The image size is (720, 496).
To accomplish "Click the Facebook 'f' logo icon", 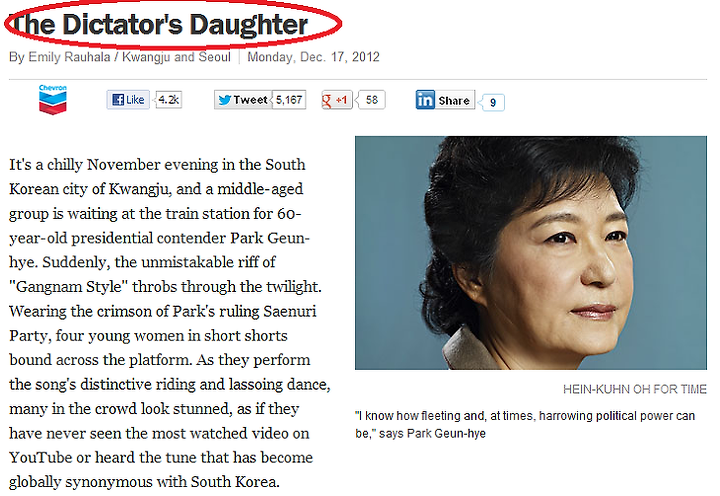I will (118, 100).
